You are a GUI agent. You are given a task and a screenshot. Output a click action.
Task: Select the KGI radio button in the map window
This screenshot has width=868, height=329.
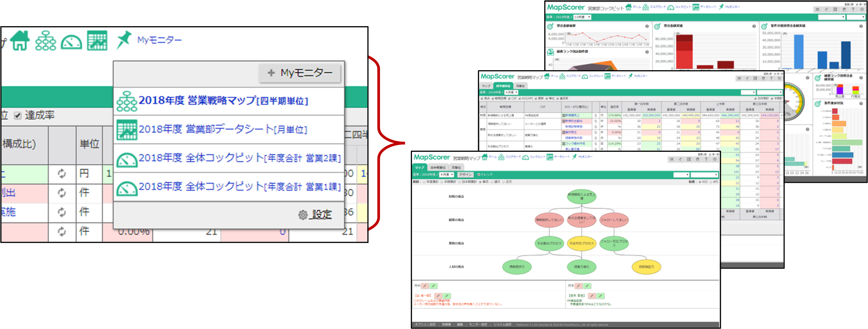[700, 182]
